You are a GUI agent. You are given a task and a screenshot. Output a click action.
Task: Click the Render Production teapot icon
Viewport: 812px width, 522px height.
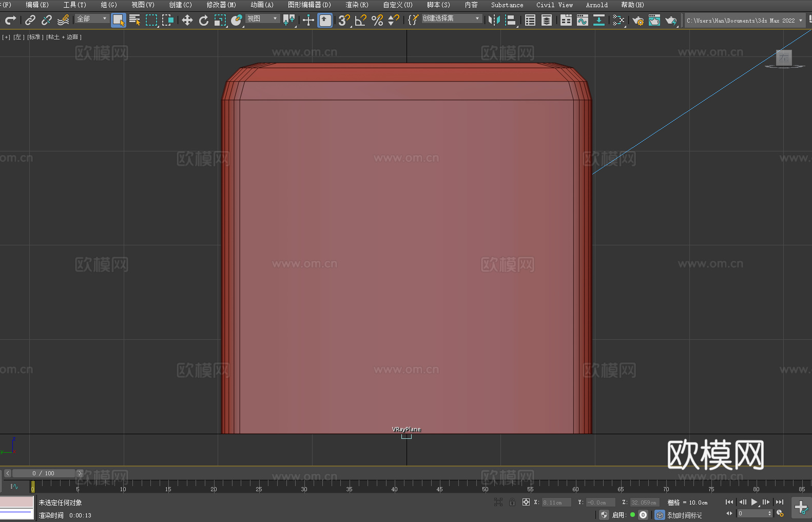(x=671, y=20)
